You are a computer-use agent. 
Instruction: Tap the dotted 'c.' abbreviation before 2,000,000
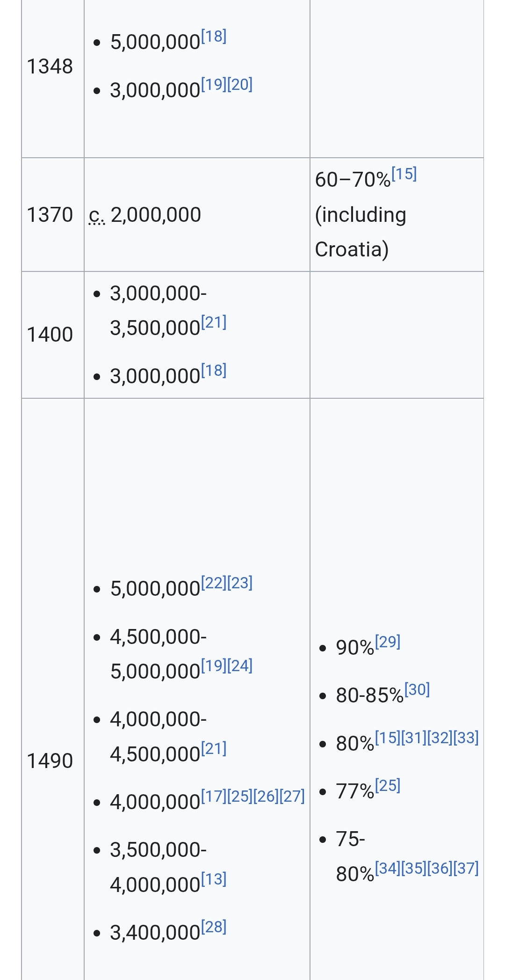tap(97, 215)
